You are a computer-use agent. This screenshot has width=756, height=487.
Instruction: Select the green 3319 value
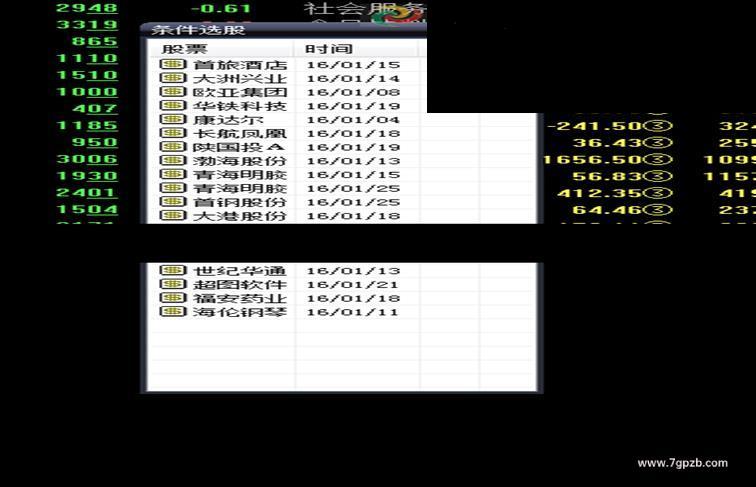(87, 25)
